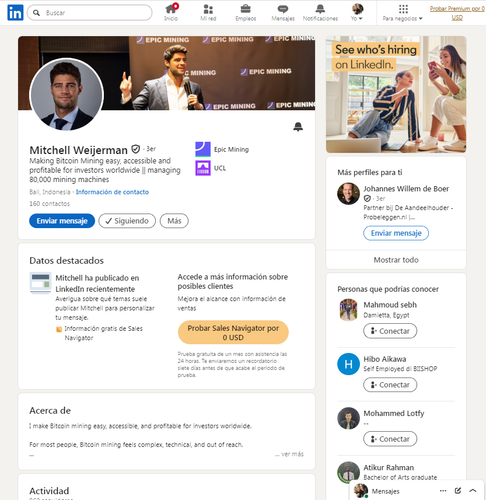Click Probar Premium por 0 USD link
The width and height of the screenshot is (486, 500).
457,13
